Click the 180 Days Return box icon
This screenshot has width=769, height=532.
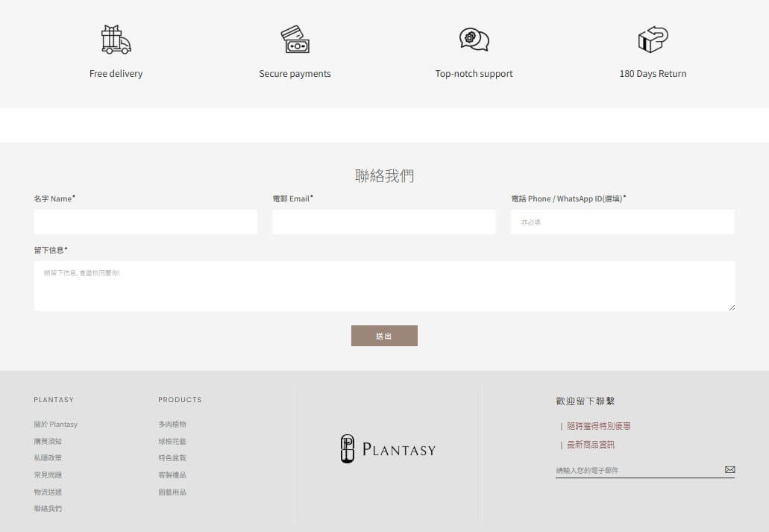pyautogui.click(x=653, y=40)
